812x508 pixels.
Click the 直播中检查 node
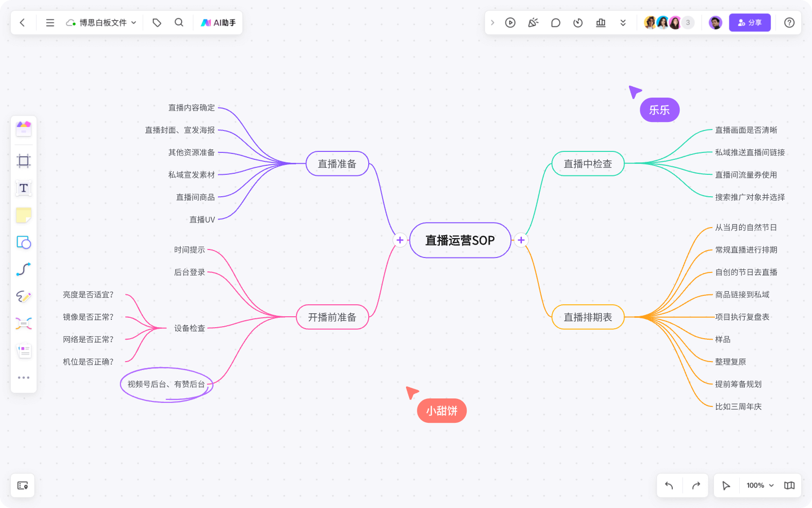[x=588, y=163]
